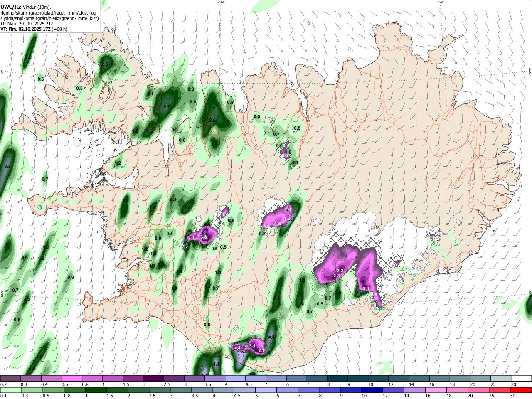Click the '20W' longitude label
This screenshot has height=399, width=532.
[221, 2]
